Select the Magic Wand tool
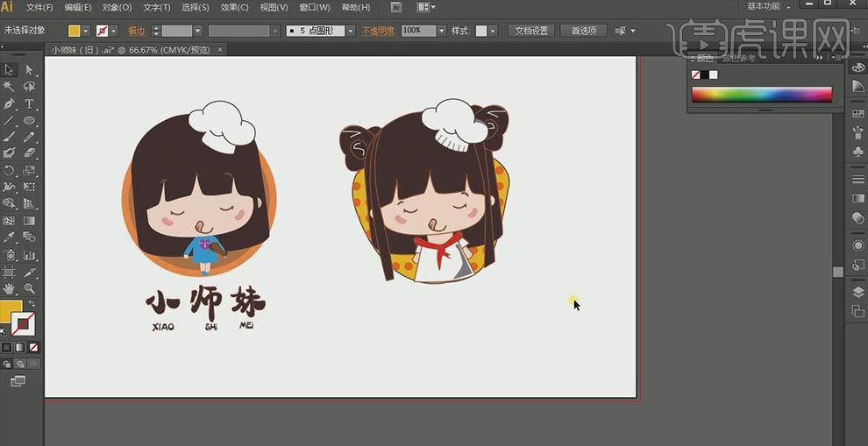 pos(9,87)
